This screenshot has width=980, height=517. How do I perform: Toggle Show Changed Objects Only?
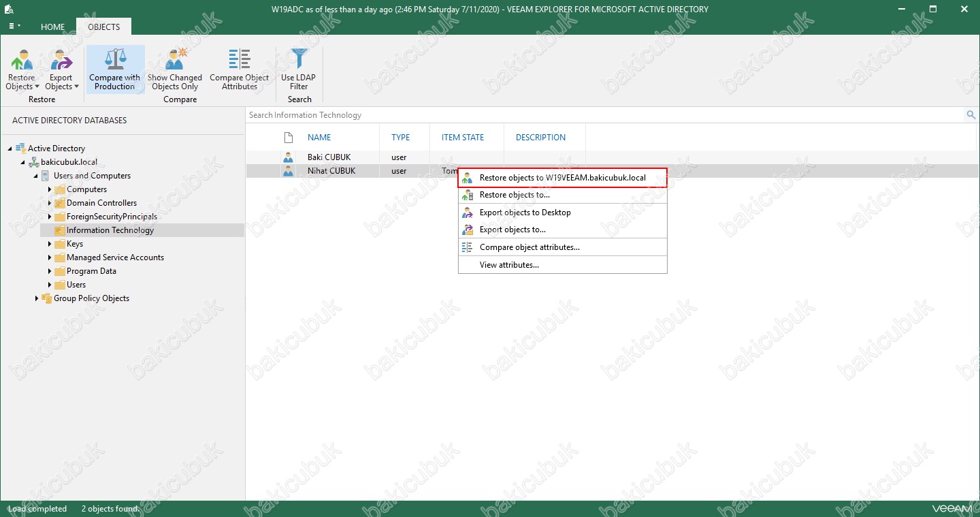175,69
